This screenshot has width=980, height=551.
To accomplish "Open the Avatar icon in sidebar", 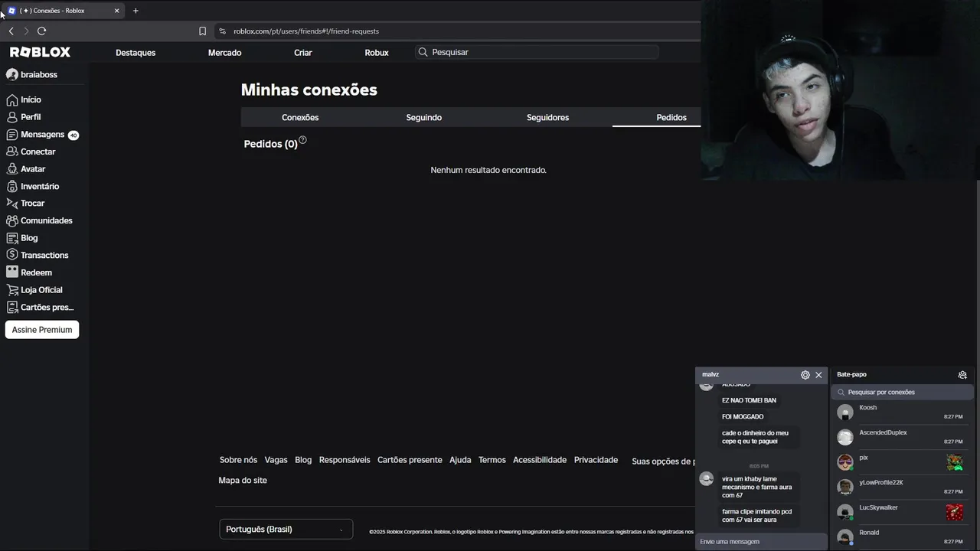I will point(11,169).
